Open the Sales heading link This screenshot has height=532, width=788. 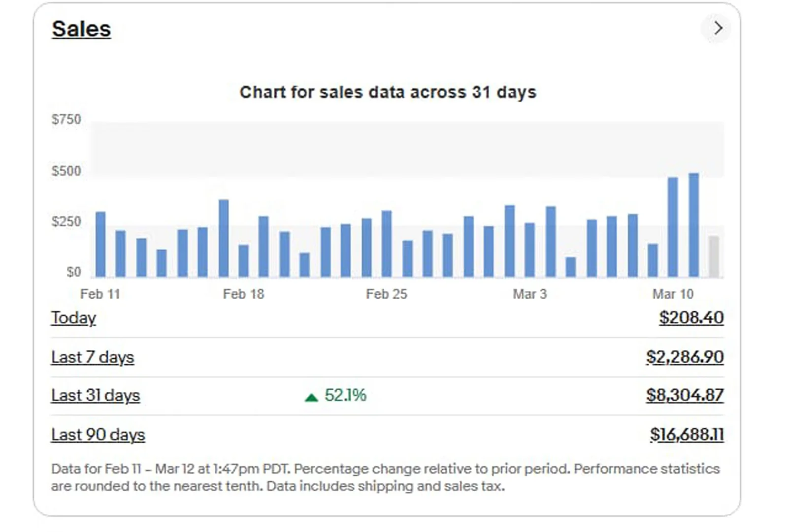click(81, 29)
